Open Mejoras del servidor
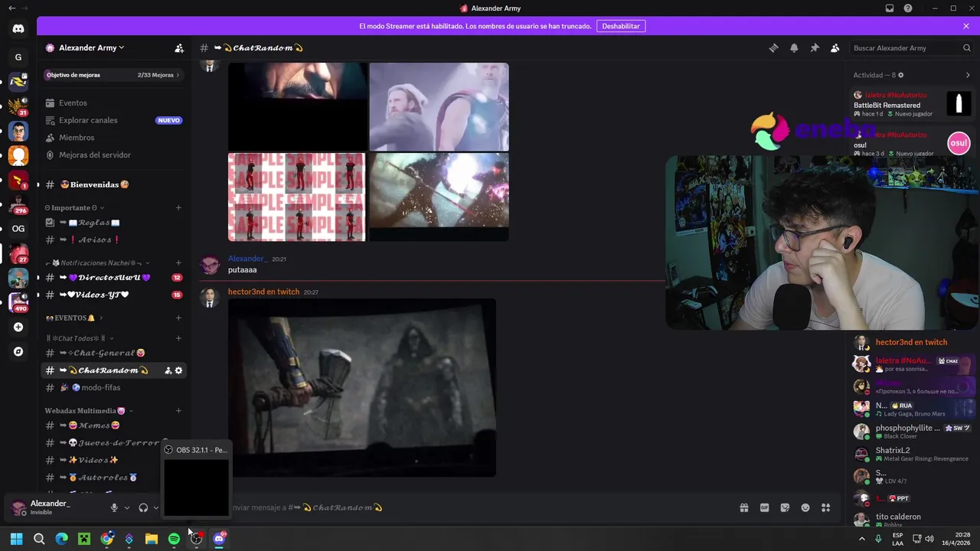Screen dimensions: 980x551 point(113,155)
